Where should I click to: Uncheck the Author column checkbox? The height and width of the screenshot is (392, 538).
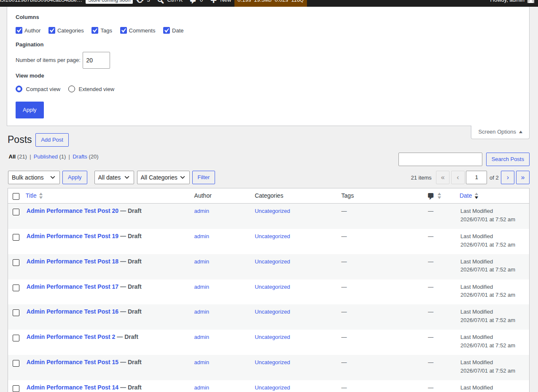click(19, 30)
